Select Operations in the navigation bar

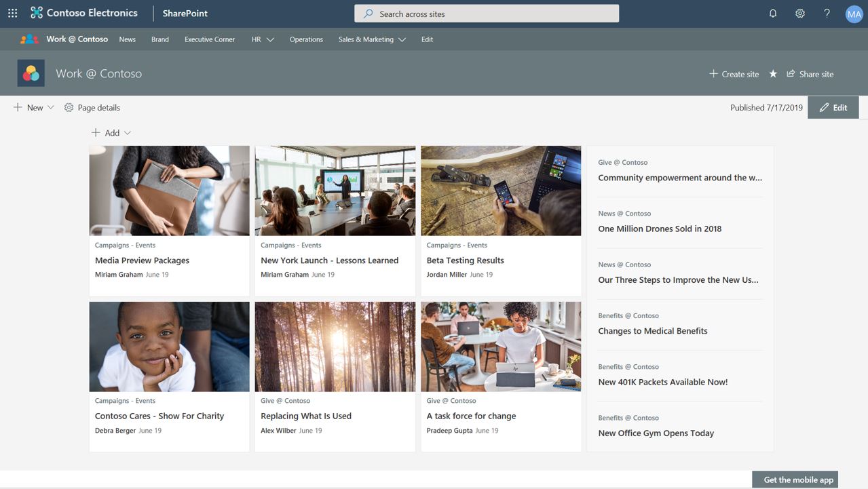coord(306,39)
